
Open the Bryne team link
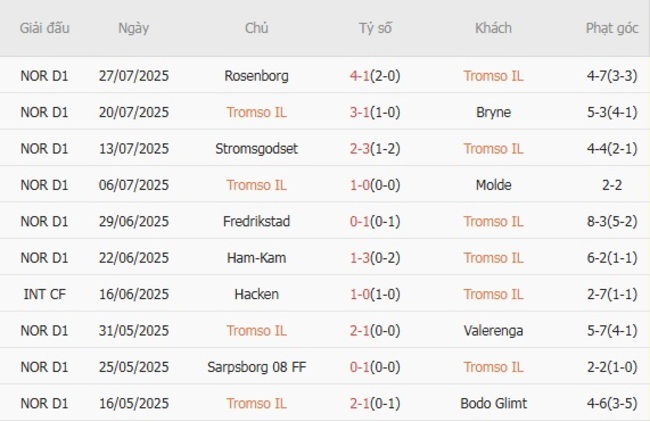point(493,112)
